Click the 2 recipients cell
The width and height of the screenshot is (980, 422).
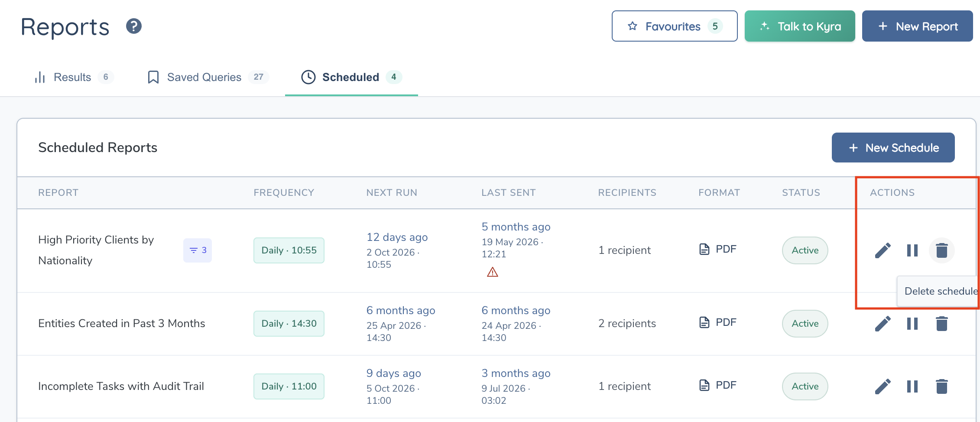[x=627, y=324]
